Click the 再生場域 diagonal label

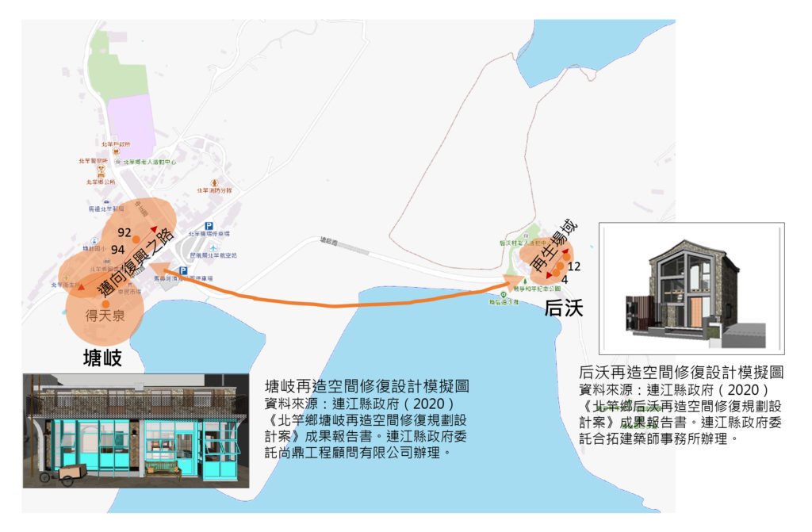tap(553, 247)
